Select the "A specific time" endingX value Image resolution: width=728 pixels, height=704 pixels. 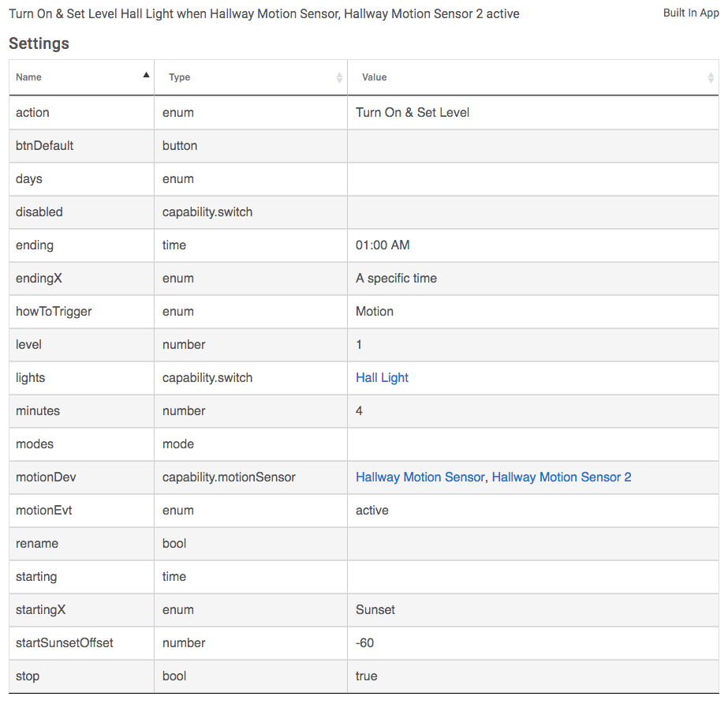(396, 278)
